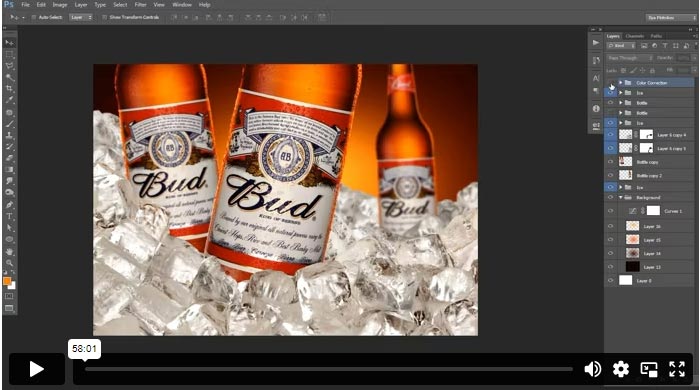Hide the Bottle copy 2 layer

tap(610, 175)
